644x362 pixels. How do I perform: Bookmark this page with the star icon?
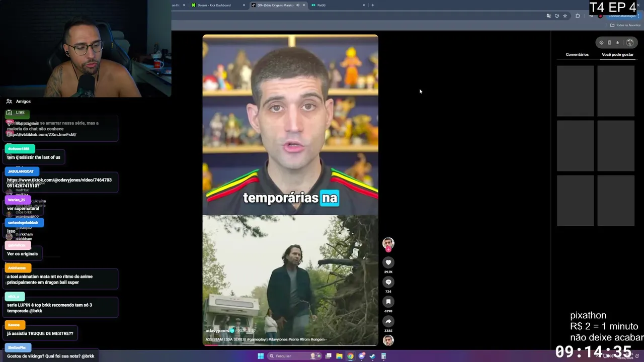tap(565, 16)
